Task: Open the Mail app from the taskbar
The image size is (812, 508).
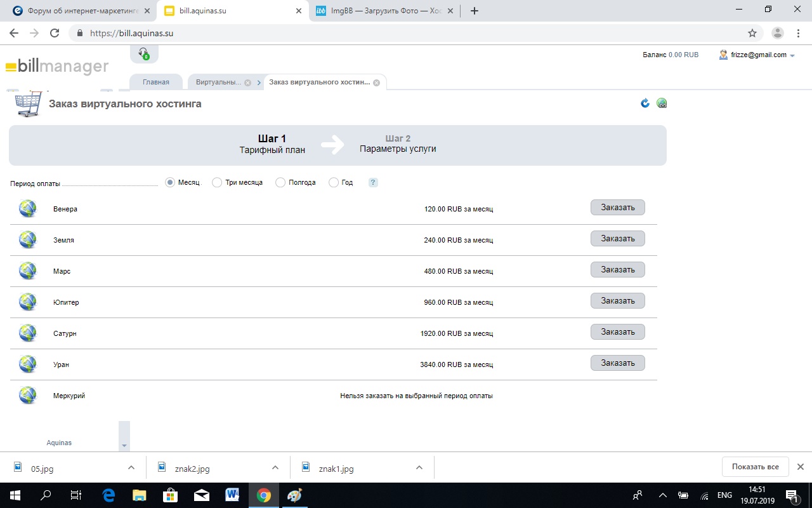Action: (202, 495)
